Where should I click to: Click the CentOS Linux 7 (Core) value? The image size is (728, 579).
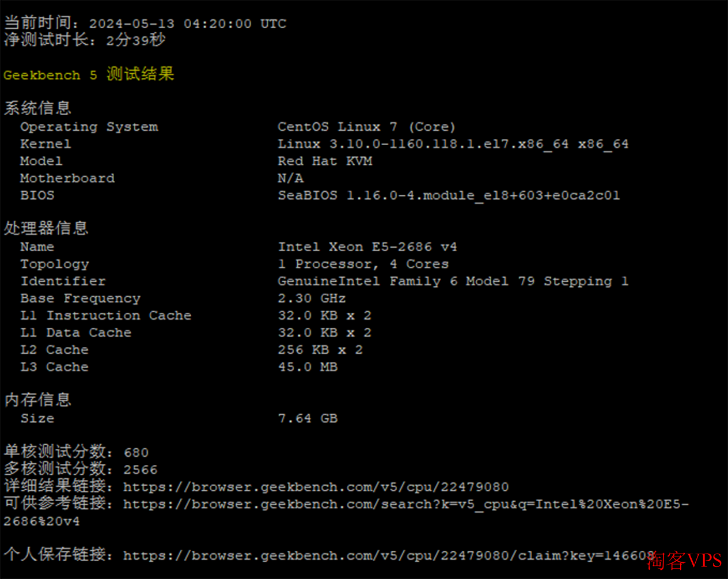tap(366, 127)
